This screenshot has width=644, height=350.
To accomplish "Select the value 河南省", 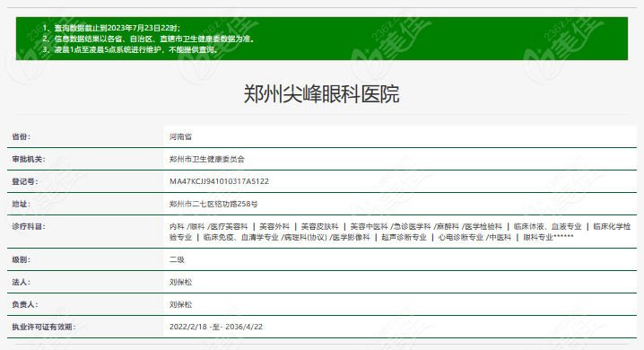I will point(180,136).
